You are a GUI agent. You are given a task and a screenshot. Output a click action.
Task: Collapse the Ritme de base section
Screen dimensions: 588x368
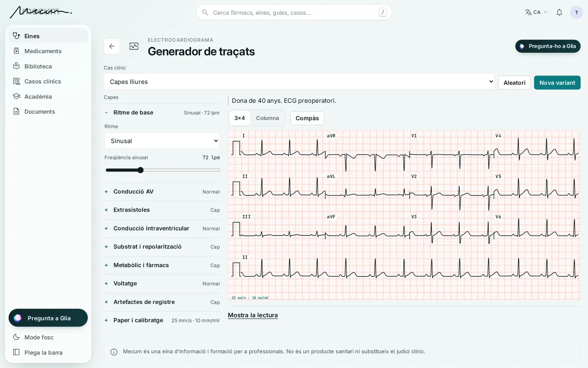(162, 113)
